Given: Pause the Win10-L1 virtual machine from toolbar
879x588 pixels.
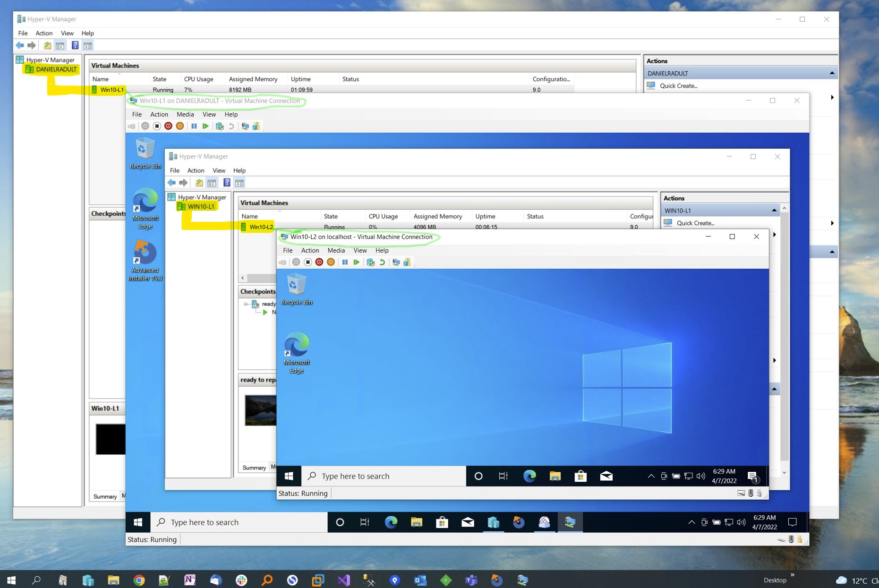Looking at the screenshot, I should (194, 126).
